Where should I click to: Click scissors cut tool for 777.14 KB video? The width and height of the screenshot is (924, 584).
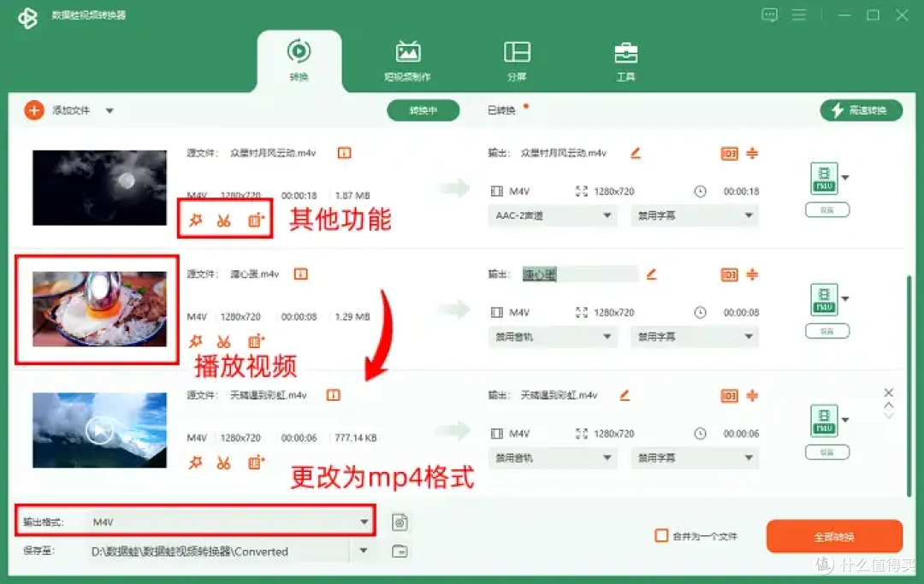[223, 463]
